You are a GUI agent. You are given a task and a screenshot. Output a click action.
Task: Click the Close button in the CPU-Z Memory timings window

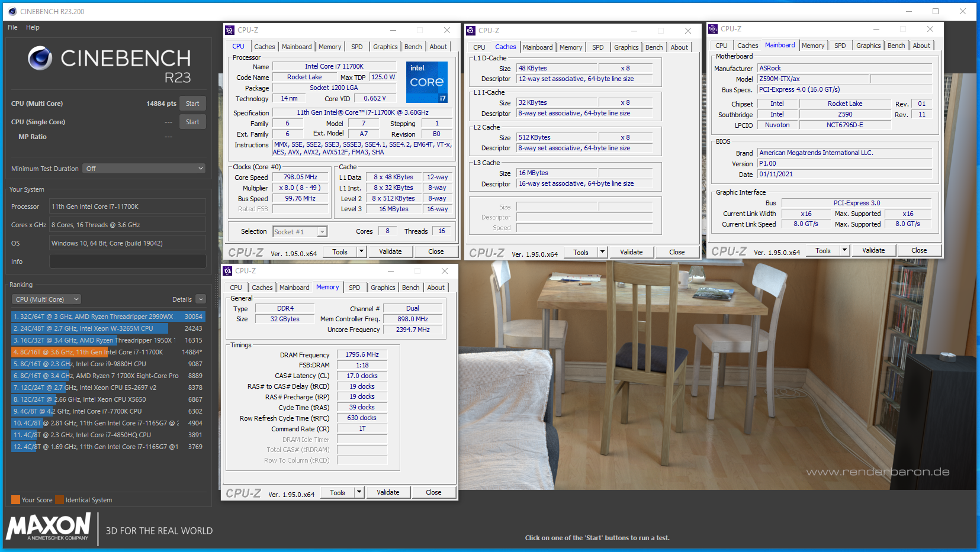(x=433, y=493)
